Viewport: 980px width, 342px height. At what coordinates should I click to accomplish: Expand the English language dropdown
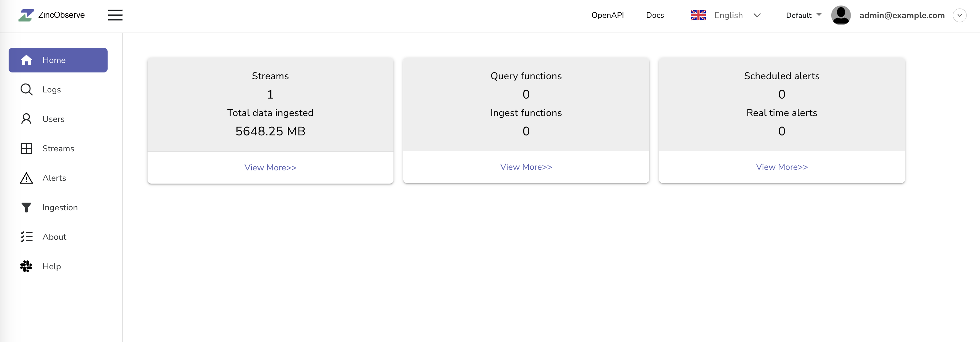click(757, 15)
